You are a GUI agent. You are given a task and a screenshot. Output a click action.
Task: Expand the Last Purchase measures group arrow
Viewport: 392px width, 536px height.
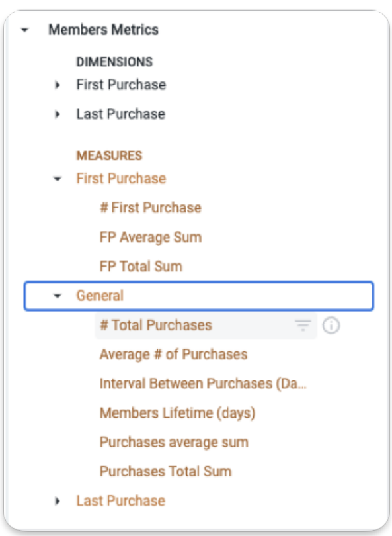tap(58, 501)
